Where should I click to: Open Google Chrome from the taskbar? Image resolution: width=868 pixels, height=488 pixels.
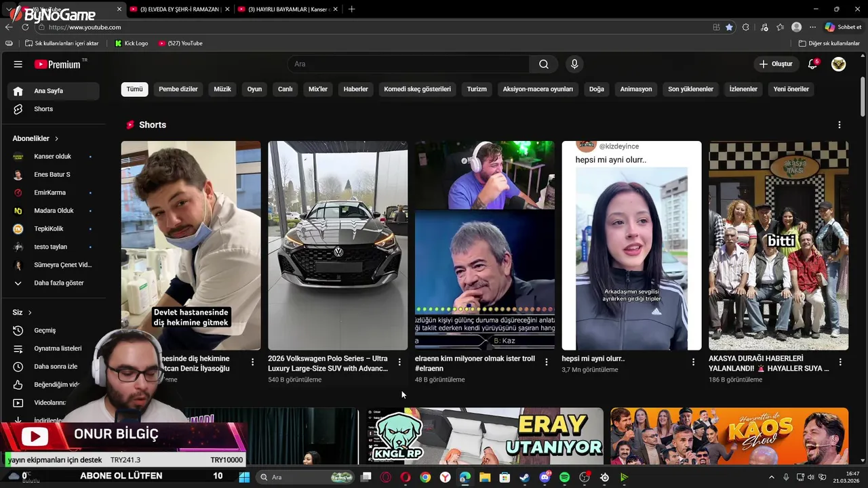pos(425,477)
